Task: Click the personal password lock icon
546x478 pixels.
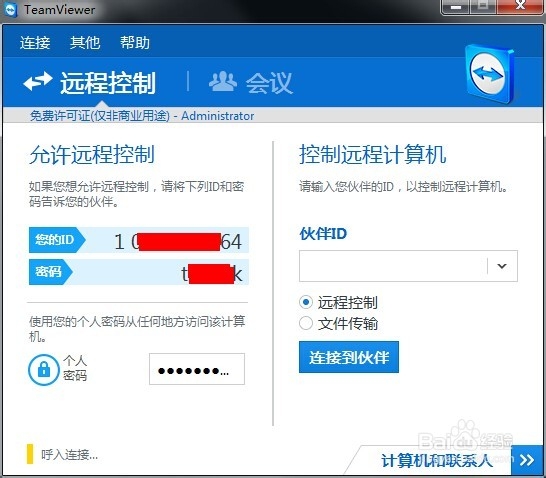Action: 44,369
